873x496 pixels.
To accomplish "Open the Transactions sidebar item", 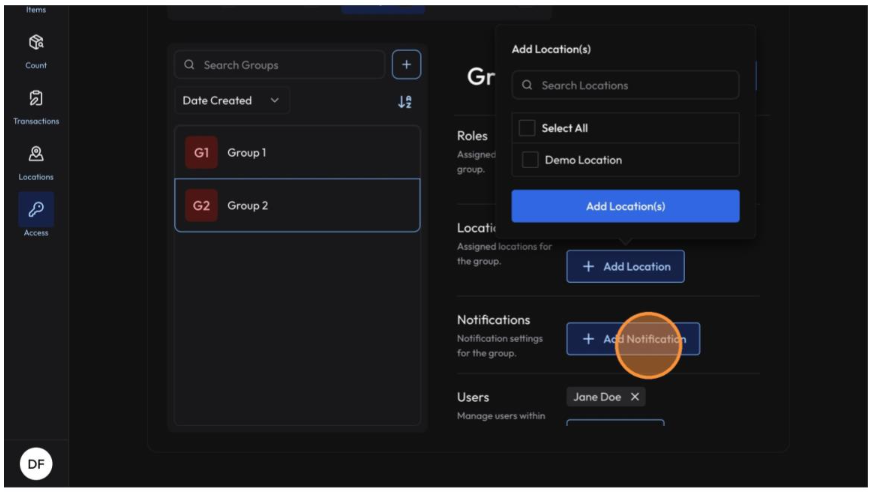I will pos(36,107).
